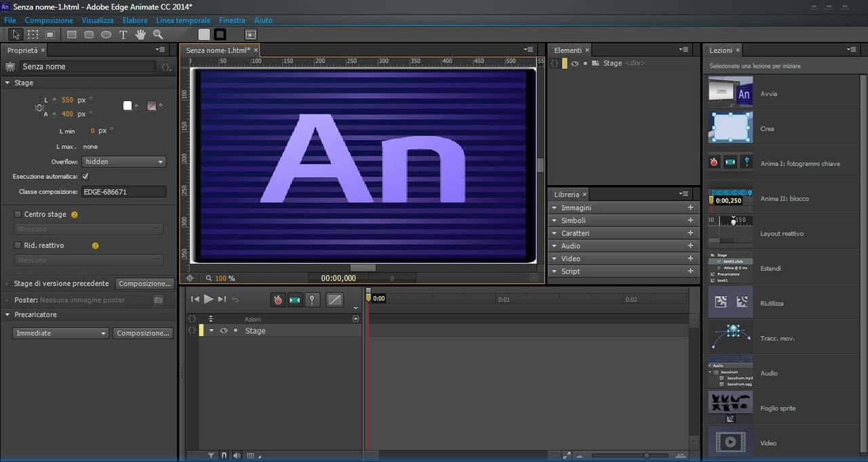Open actions curly-brace icon next to Senza nome

point(165,67)
